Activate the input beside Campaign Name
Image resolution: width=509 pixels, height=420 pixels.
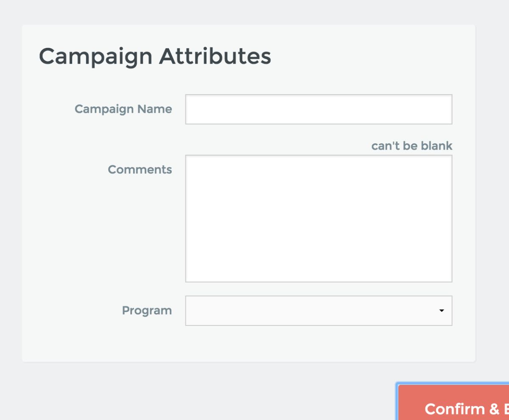pos(319,109)
